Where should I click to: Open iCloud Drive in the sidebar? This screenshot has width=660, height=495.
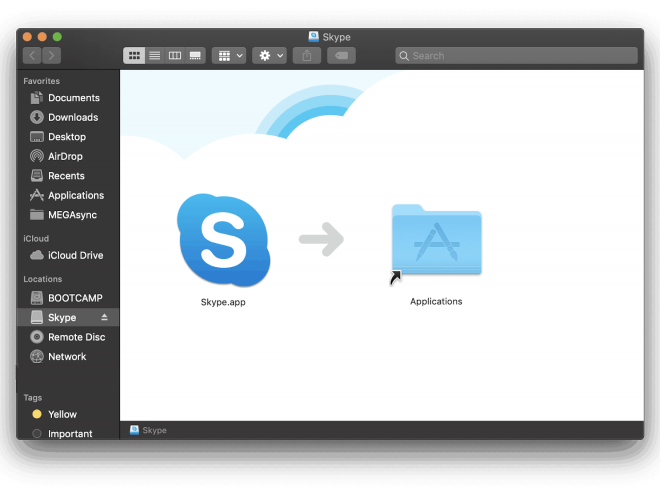(68, 255)
